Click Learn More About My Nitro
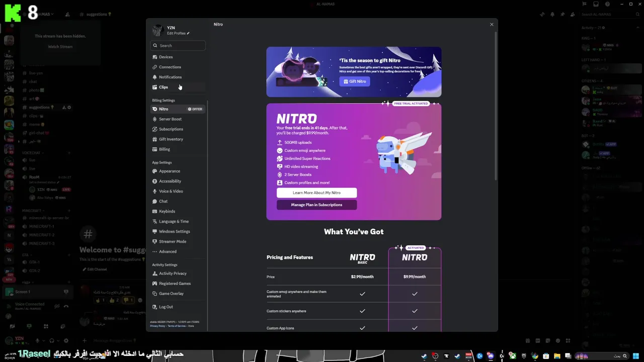The image size is (644, 362). click(x=316, y=193)
